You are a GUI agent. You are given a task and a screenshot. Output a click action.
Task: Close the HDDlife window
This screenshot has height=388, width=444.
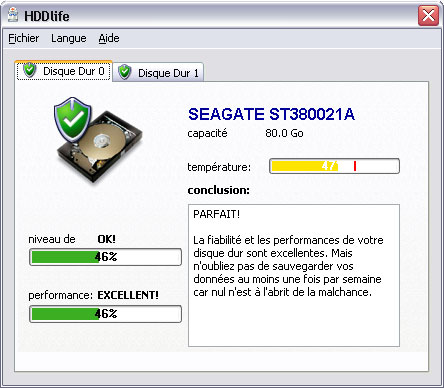coord(428,15)
